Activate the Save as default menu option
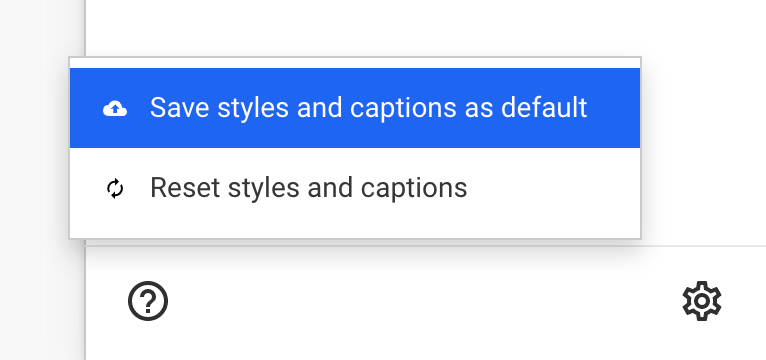The width and height of the screenshot is (766, 360). (x=355, y=108)
